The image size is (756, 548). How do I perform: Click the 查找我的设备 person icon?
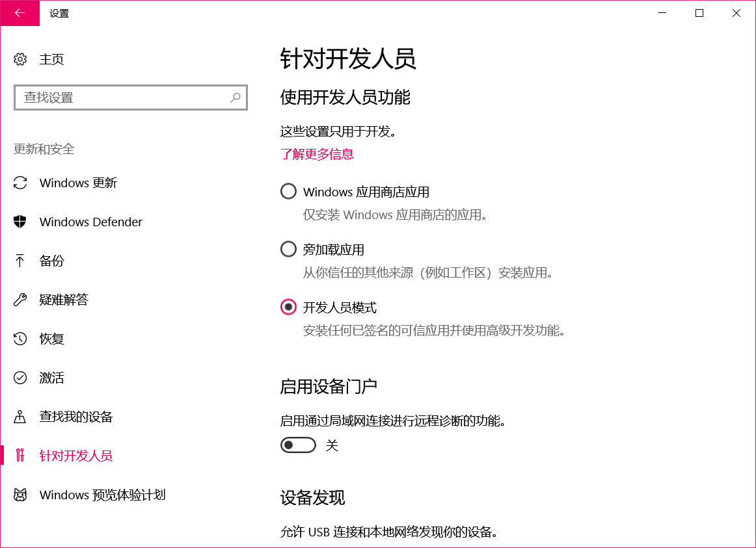click(x=20, y=417)
